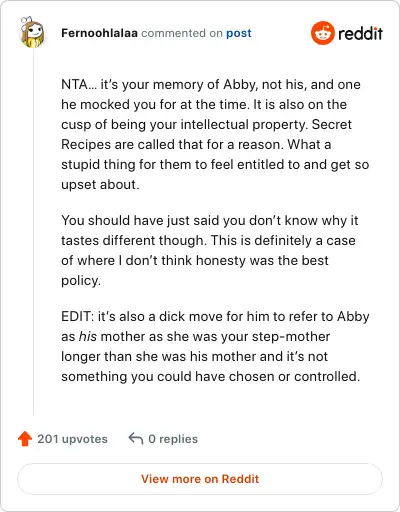Click the 'Secret' word before Recipes
Screen dimensions: 400x512
pos(332,124)
